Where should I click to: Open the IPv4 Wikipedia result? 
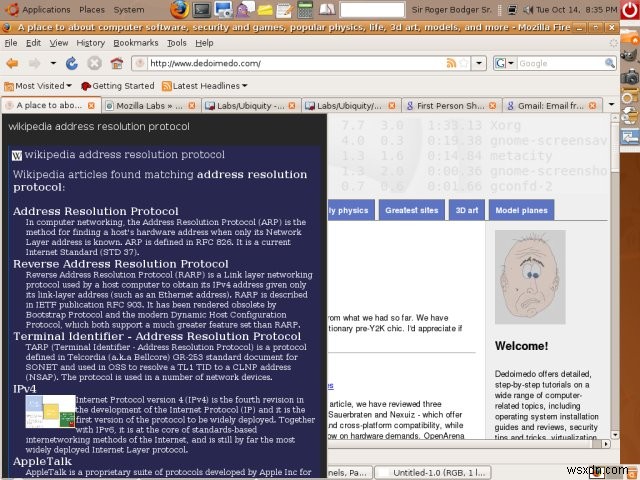click(24, 389)
